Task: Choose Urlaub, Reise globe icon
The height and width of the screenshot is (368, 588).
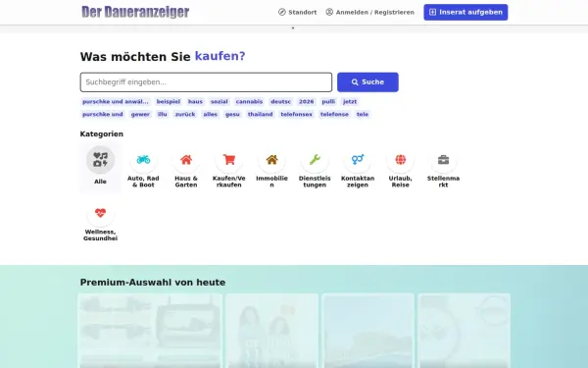Action: click(401, 160)
